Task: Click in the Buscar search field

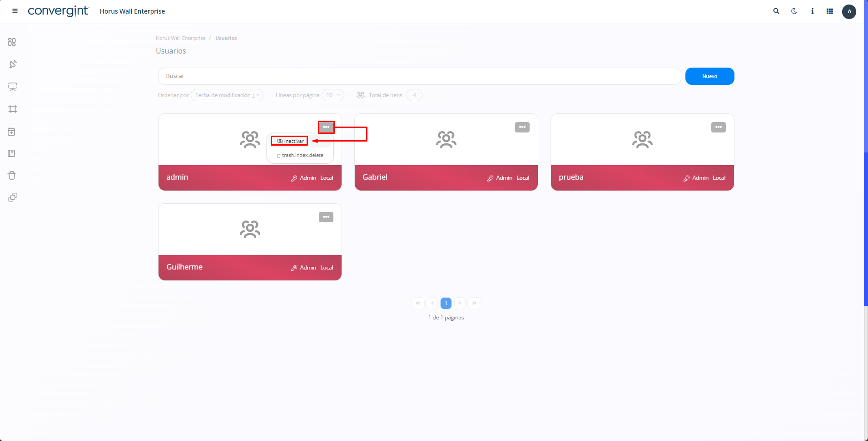Action: pyautogui.click(x=419, y=76)
